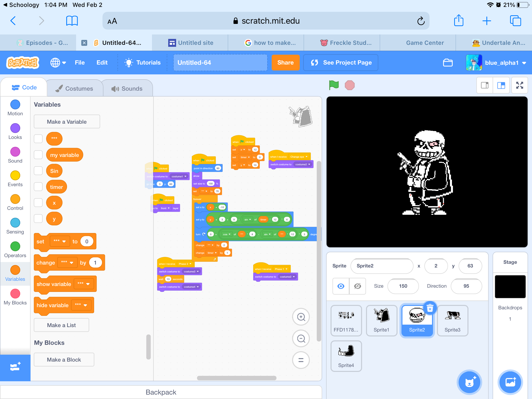This screenshot has height=399, width=532.
Task: Check the timer variable stage checkbox
Action: 38,187
